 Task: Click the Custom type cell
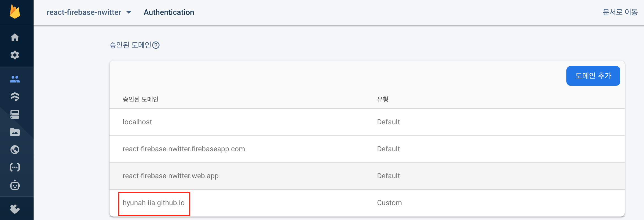[x=389, y=203]
